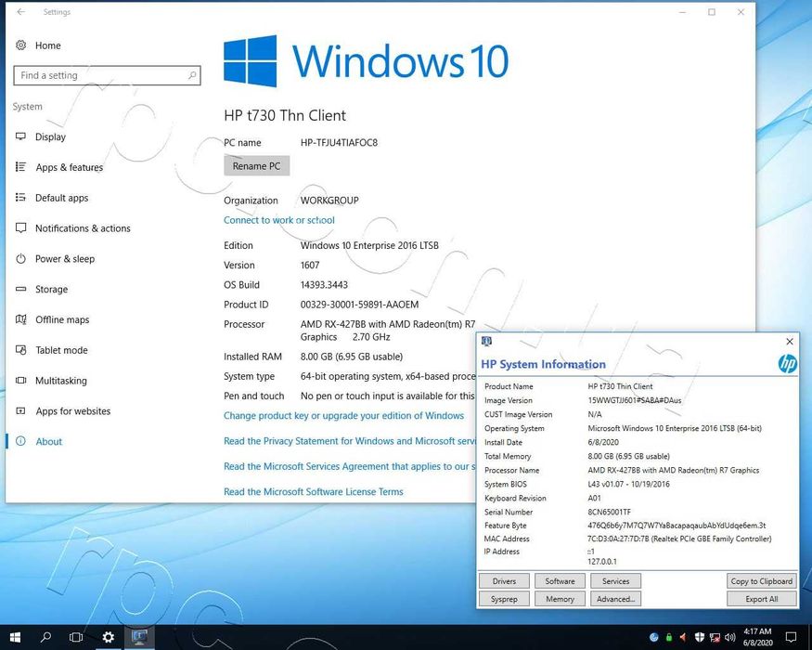Click the Settings gear in taskbar
This screenshot has width=812, height=650.
point(109,637)
